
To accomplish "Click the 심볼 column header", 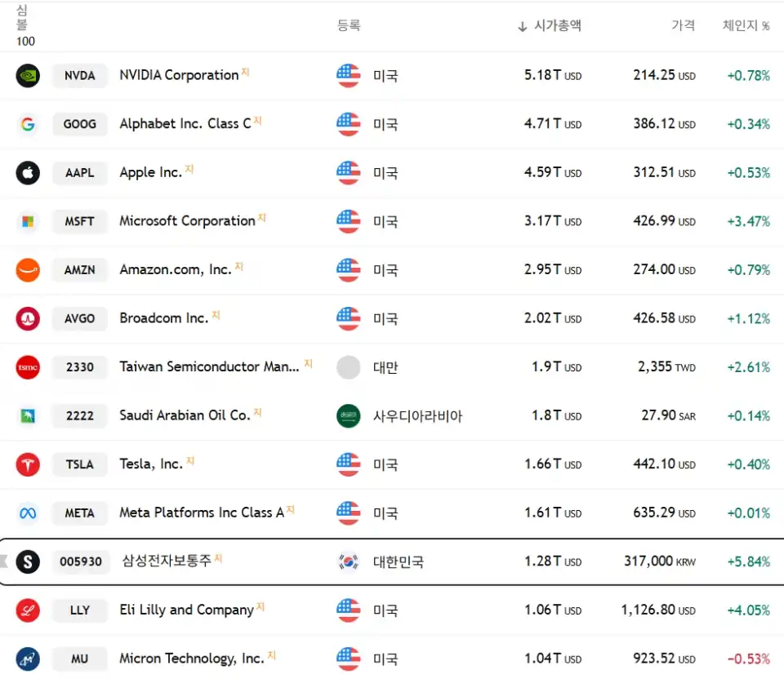I will coord(22,17).
